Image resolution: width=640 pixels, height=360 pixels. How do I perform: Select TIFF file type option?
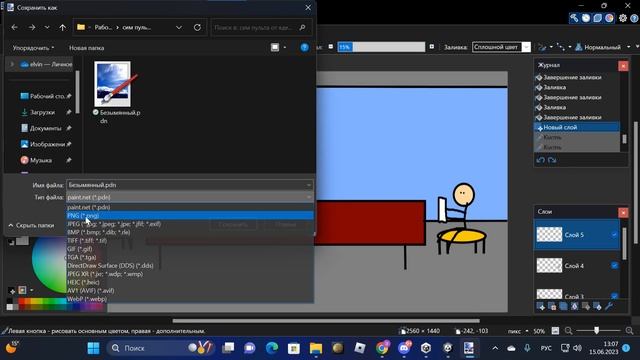pos(190,240)
